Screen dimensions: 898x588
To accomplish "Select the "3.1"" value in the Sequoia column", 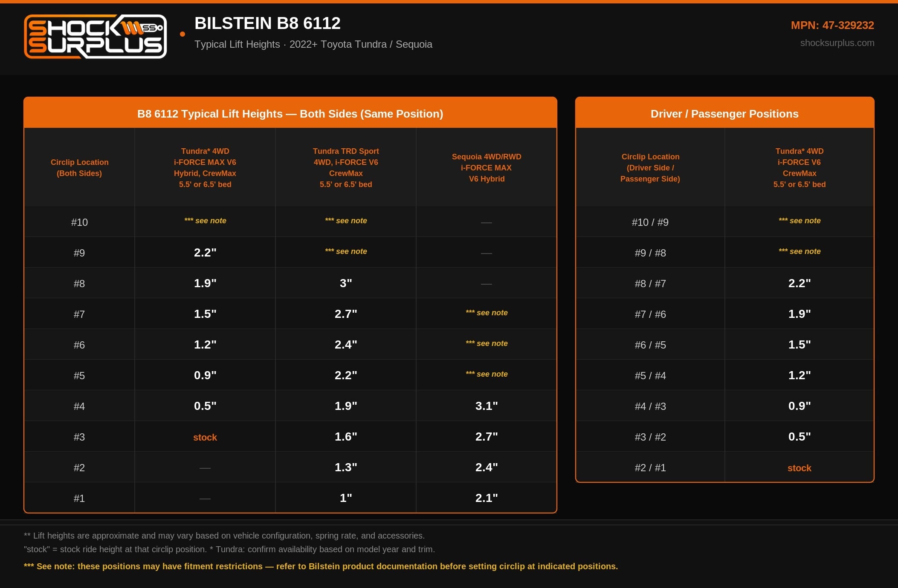I will (487, 406).
